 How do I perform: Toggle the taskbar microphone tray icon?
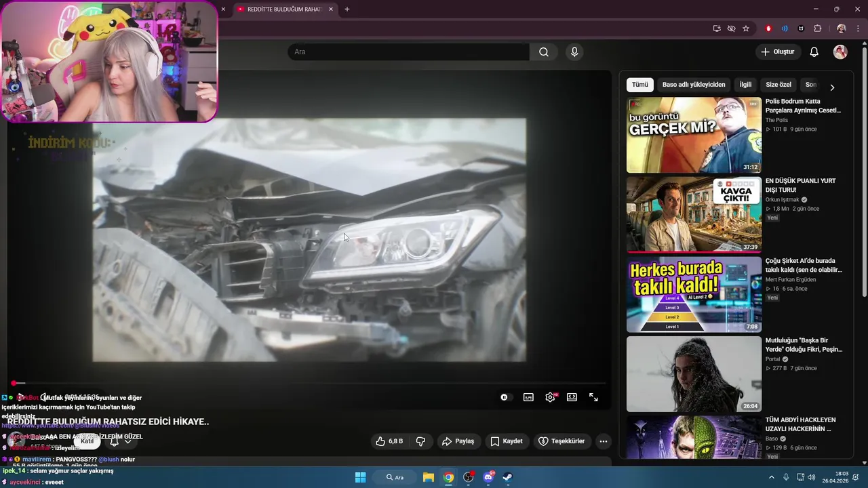pos(786,477)
